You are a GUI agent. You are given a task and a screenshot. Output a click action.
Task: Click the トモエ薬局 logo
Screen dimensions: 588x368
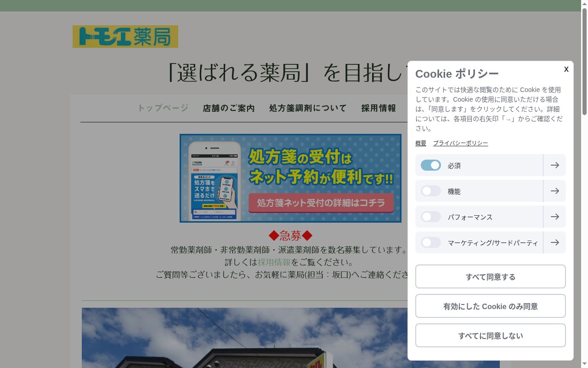click(x=125, y=36)
